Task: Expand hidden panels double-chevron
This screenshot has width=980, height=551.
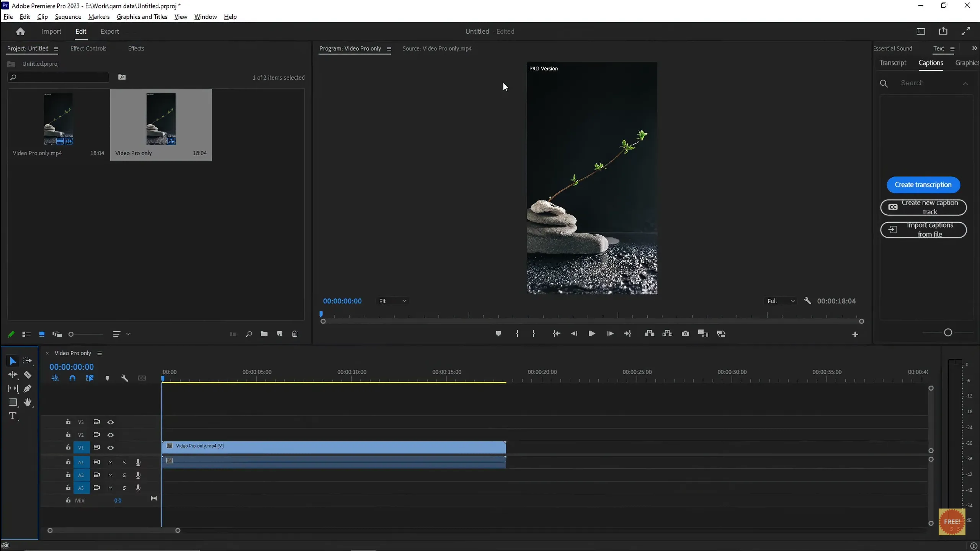Action: tap(975, 48)
